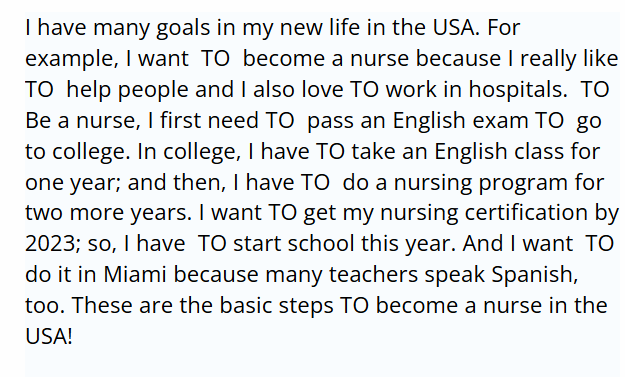Click the word "hospitals" in the text
This screenshot has width=625, height=377.
tap(518, 90)
